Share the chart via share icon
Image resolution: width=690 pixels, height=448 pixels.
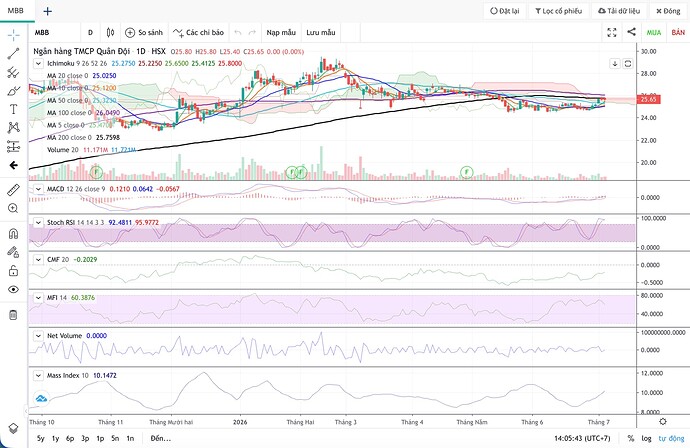[631, 32]
